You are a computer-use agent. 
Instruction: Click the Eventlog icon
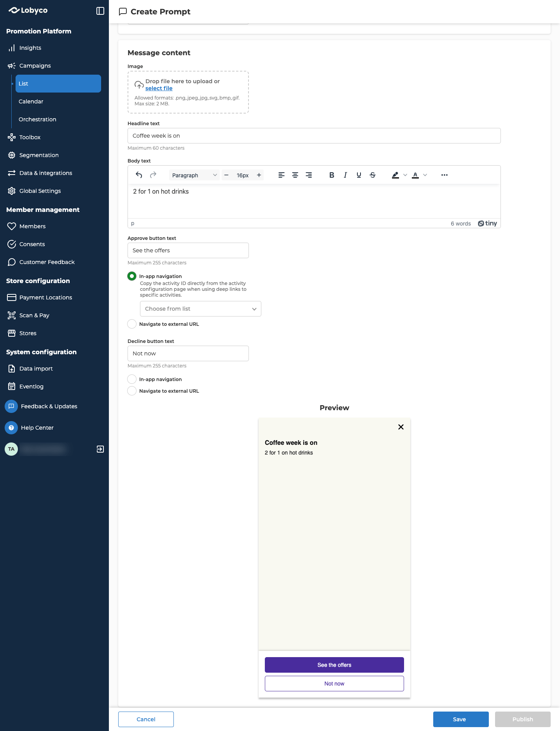[x=12, y=386]
